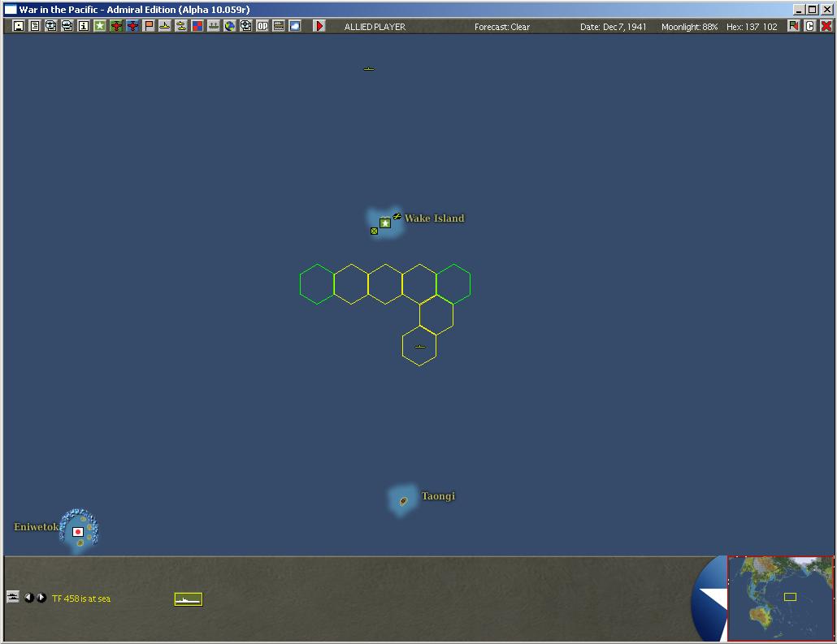
Task: Select the yellow-framed ship silhouette in bottom panel
Action: coord(189,599)
